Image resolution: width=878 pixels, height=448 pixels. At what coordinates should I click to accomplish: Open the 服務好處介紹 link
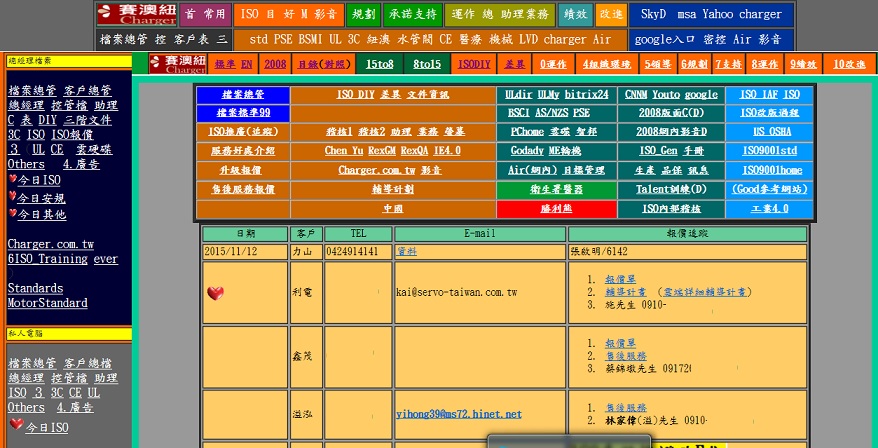coord(243,151)
